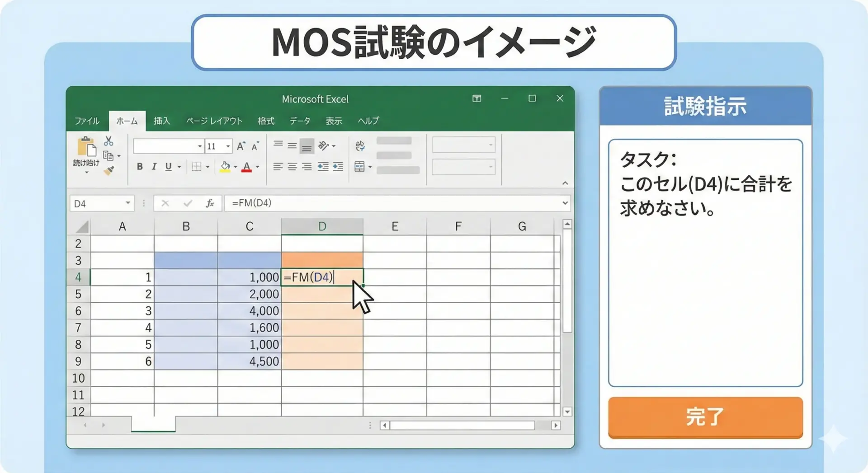Click the center horizontal align icon

click(292, 167)
